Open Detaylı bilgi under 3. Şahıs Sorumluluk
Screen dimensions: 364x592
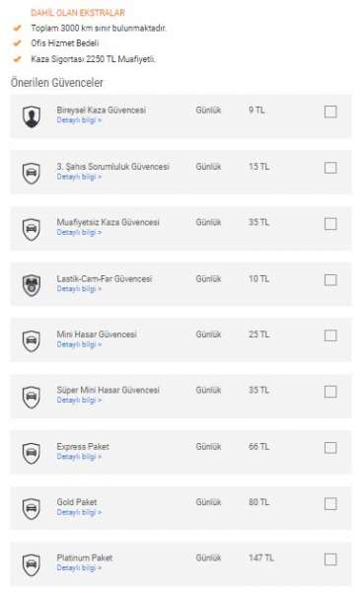click(x=79, y=177)
